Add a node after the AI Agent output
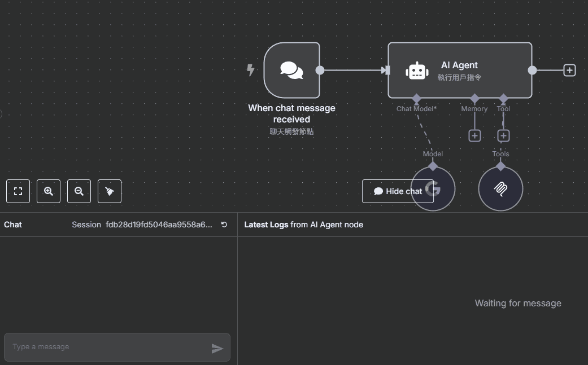Image resolution: width=588 pixels, height=365 pixels. click(569, 71)
